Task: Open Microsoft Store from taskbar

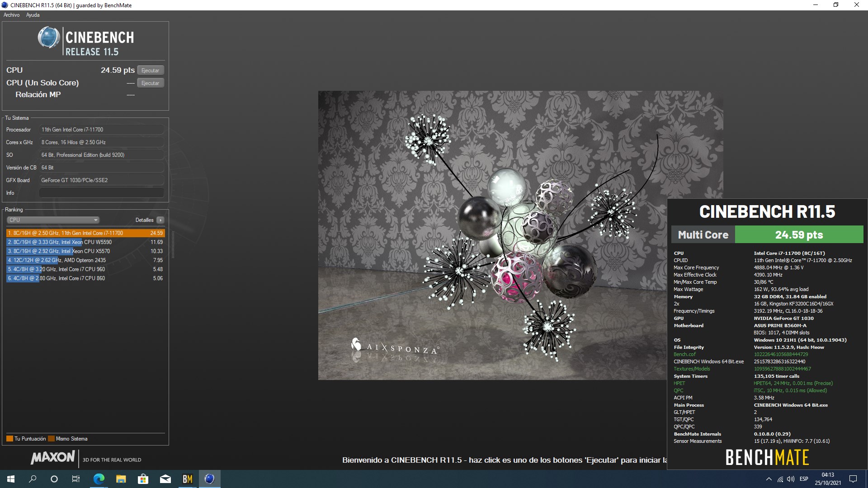Action: click(143, 479)
